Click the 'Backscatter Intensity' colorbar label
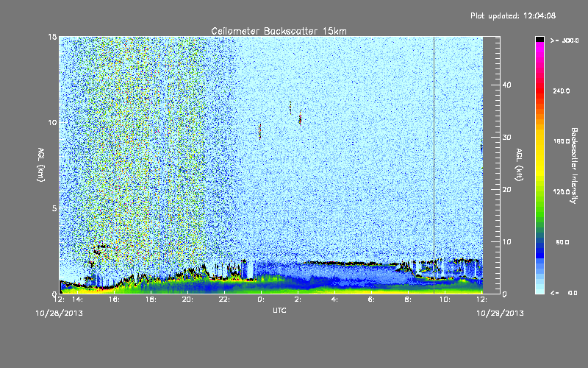The image size is (588, 368). pyautogui.click(x=574, y=166)
